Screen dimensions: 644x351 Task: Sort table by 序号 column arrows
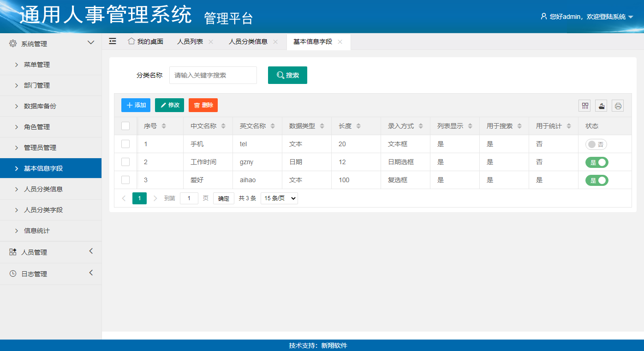pos(164,126)
